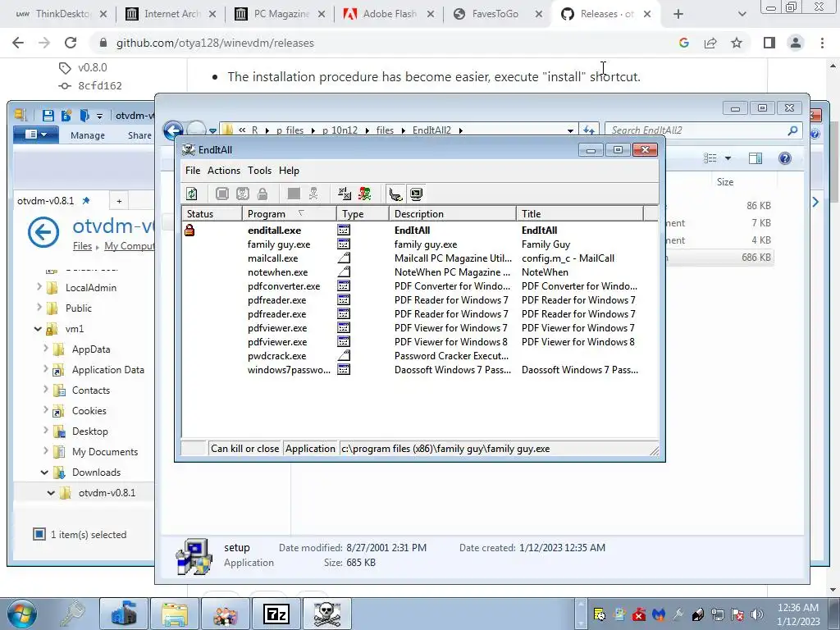This screenshot has height=630, width=840.
Task: Select the otvdm-v0.8.1 folder in the tree
Action: [x=107, y=493]
